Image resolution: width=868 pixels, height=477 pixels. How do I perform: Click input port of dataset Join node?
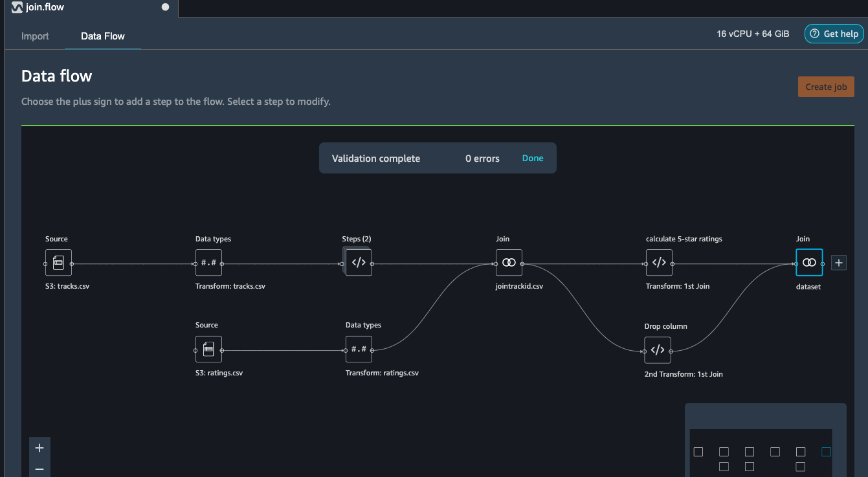[796, 264]
